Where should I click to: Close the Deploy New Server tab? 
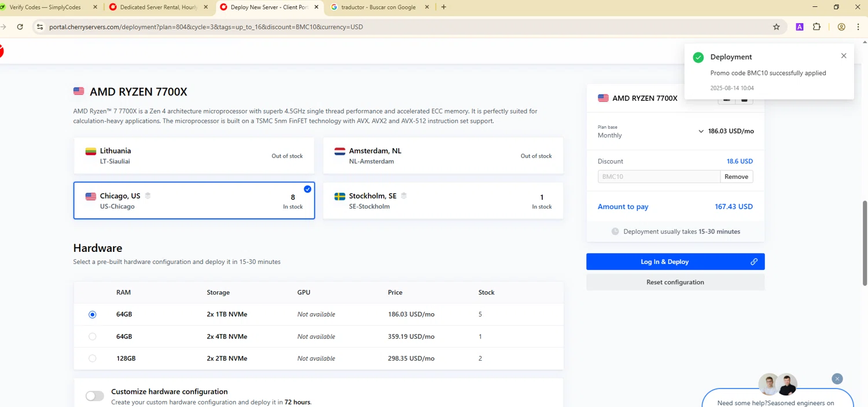click(x=316, y=7)
